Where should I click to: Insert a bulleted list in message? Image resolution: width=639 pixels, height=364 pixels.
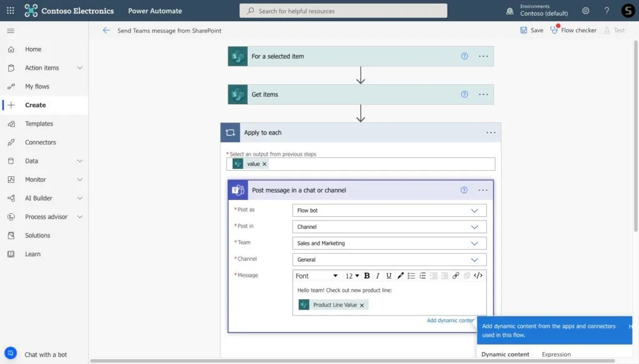coord(411,275)
